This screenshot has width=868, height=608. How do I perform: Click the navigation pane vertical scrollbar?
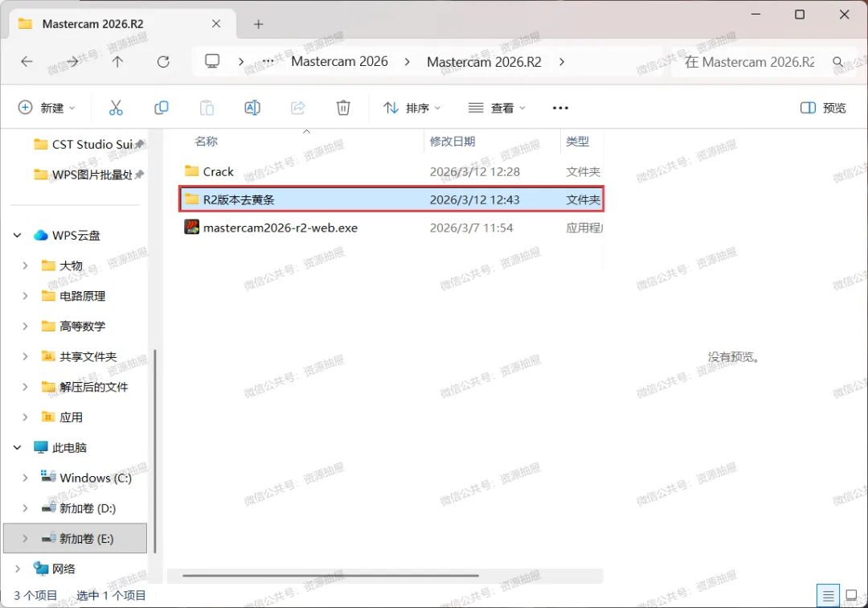[x=155, y=450]
